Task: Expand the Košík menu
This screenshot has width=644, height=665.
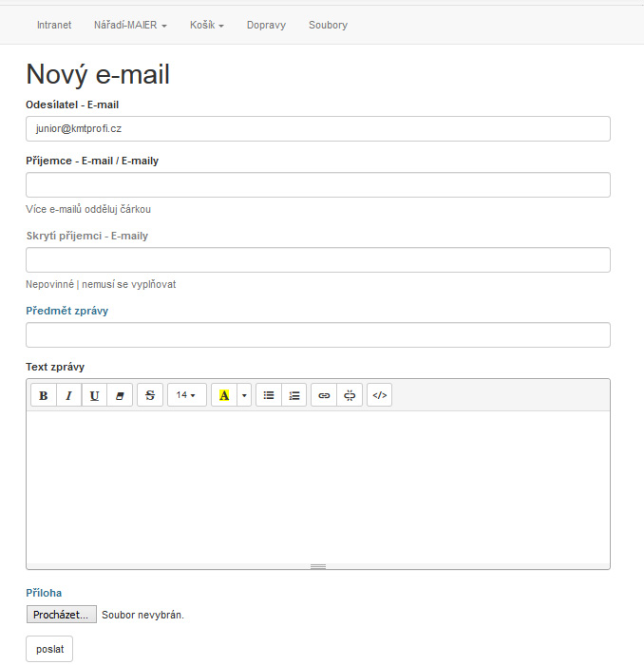Action: (206, 25)
